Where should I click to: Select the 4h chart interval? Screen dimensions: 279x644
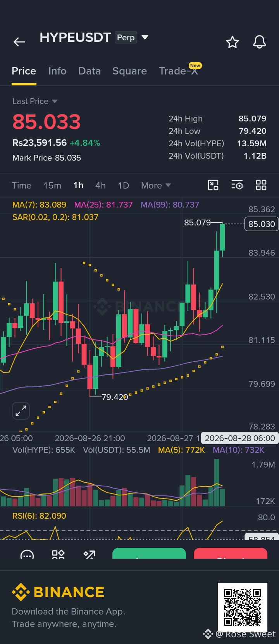tap(101, 185)
